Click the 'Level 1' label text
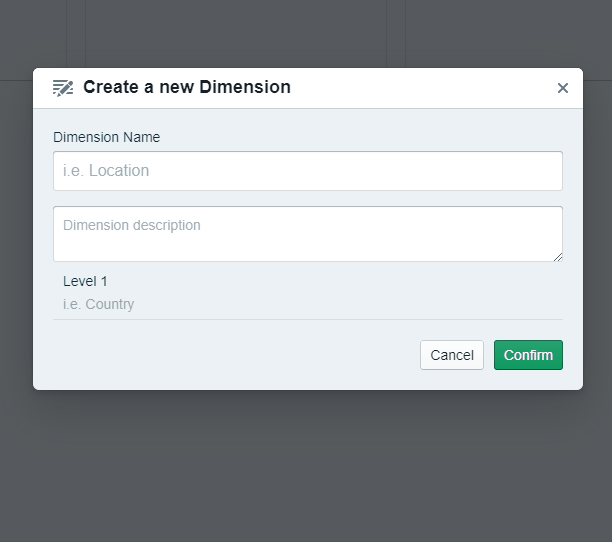 pos(85,281)
